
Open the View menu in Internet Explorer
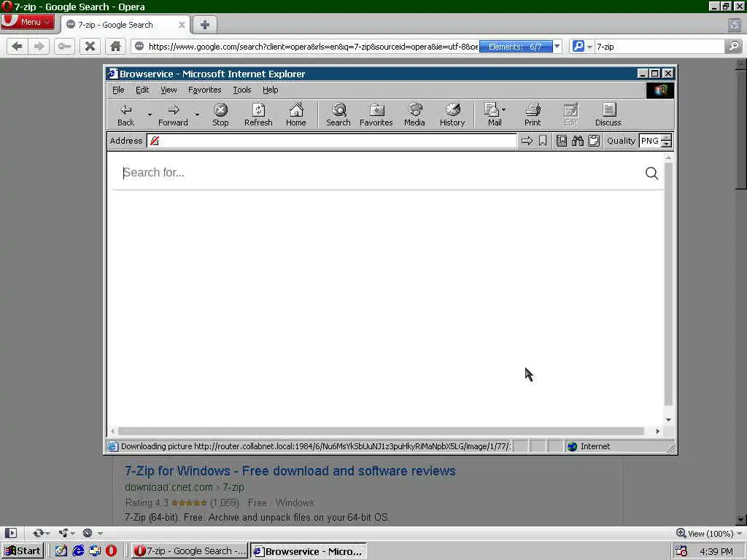tap(169, 90)
